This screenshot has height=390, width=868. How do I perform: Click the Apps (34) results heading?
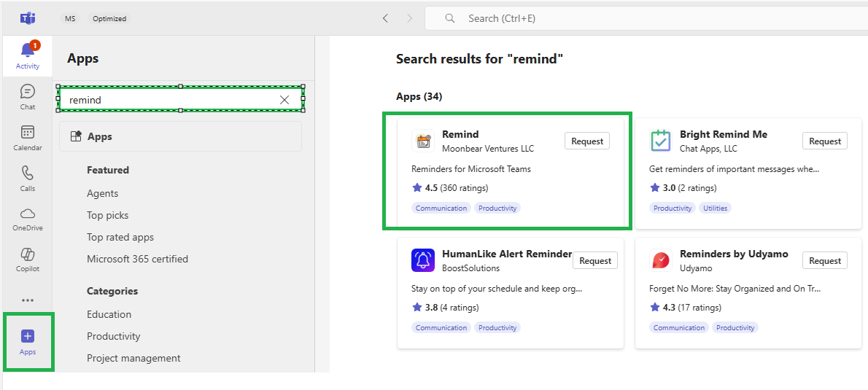coord(419,97)
